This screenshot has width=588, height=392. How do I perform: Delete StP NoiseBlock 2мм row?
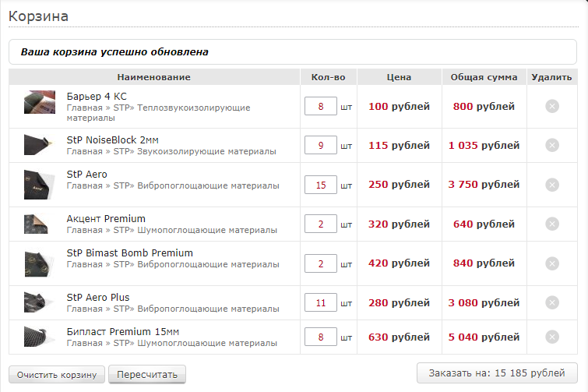(552, 145)
